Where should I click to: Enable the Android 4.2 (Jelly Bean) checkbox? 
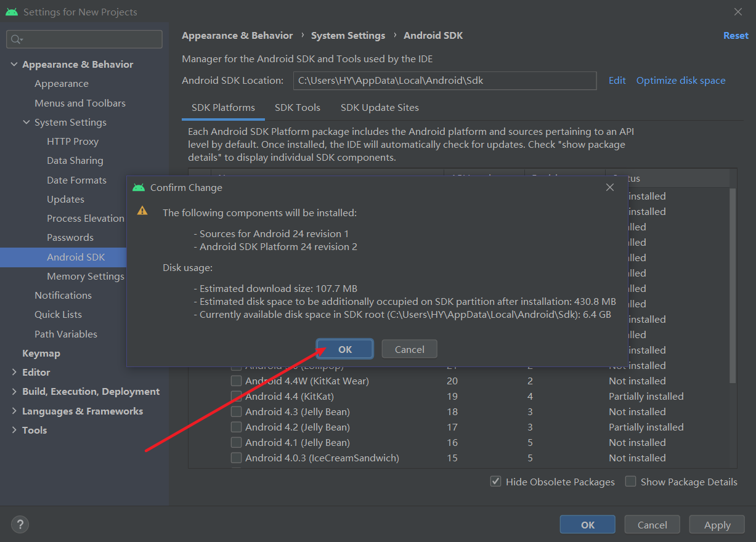236,427
